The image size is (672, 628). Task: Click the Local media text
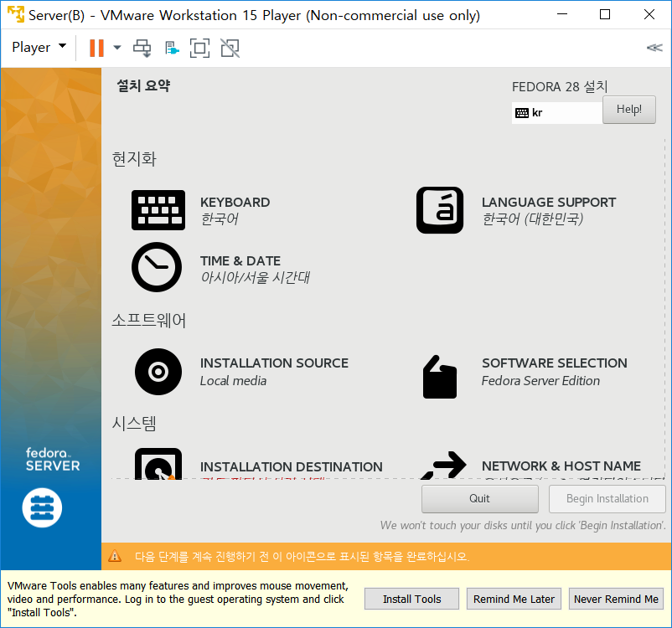click(233, 381)
